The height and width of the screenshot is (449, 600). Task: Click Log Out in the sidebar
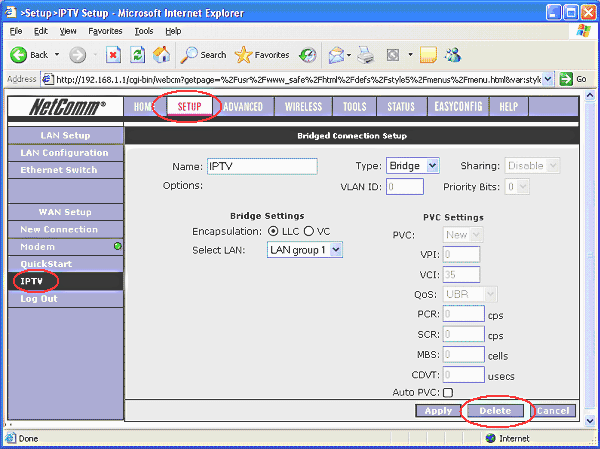65,299
